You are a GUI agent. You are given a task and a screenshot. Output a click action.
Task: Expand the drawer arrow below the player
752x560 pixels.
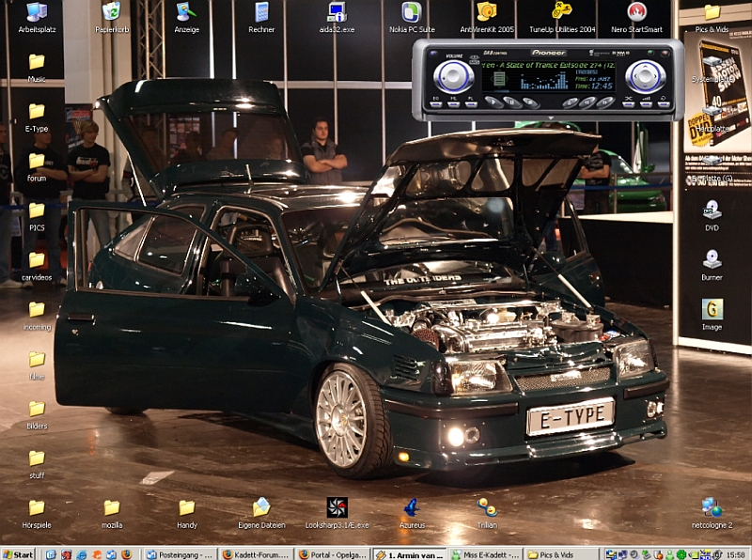pyautogui.click(x=549, y=118)
